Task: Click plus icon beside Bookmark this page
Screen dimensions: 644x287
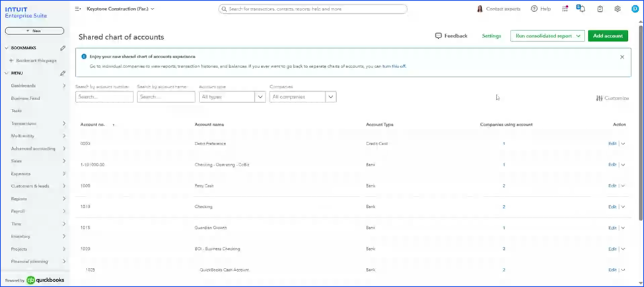Action: (11, 61)
